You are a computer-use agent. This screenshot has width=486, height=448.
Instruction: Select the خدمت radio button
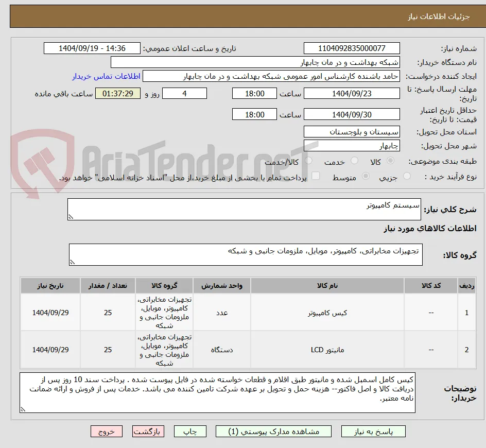[x=354, y=161]
